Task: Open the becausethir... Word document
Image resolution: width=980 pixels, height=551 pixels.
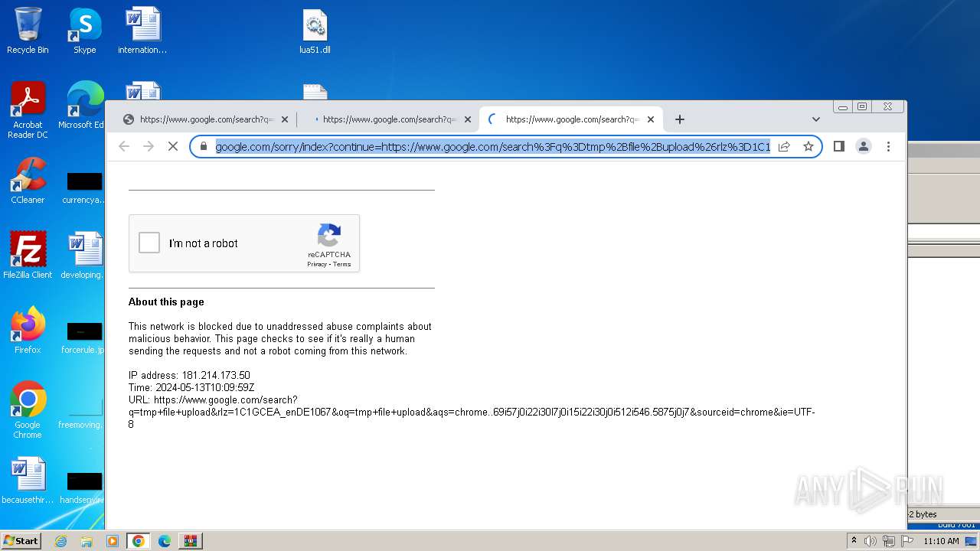Action: coord(28,481)
